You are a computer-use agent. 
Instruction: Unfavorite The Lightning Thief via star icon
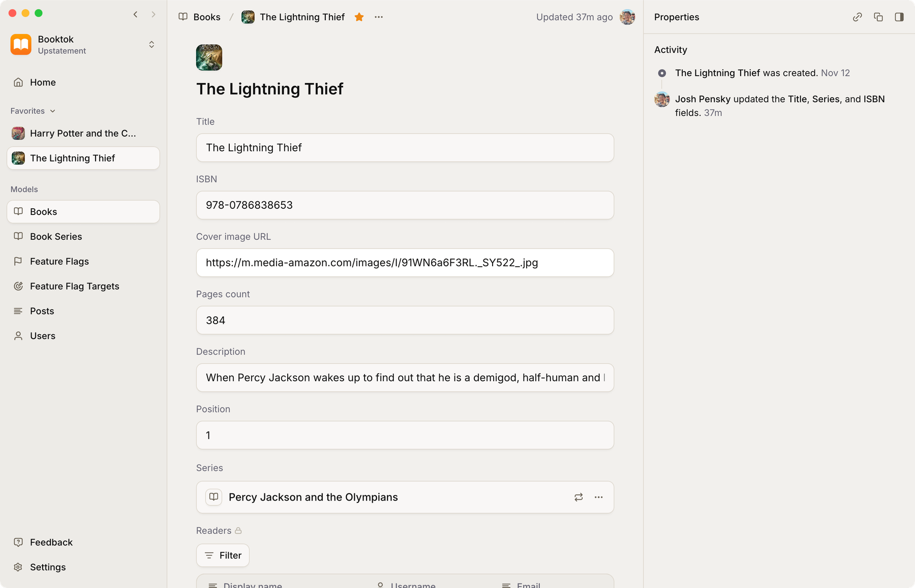pos(359,17)
